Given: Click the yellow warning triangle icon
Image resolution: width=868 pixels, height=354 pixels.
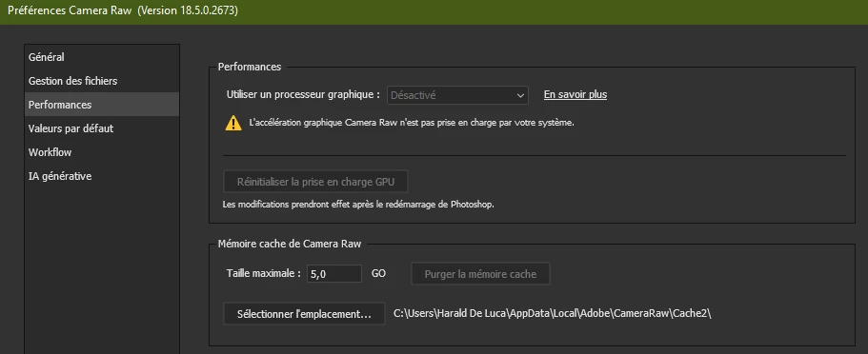Looking at the screenshot, I should [233, 123].
